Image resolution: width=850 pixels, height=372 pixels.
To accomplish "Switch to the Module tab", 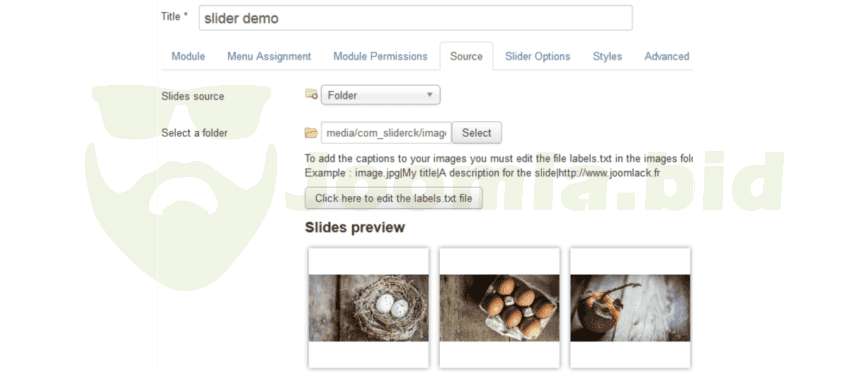I will coord(188,56).
